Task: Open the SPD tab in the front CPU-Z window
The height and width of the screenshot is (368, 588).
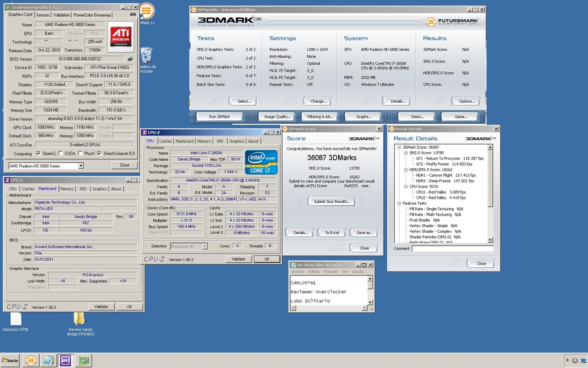Action: point(220,141)
